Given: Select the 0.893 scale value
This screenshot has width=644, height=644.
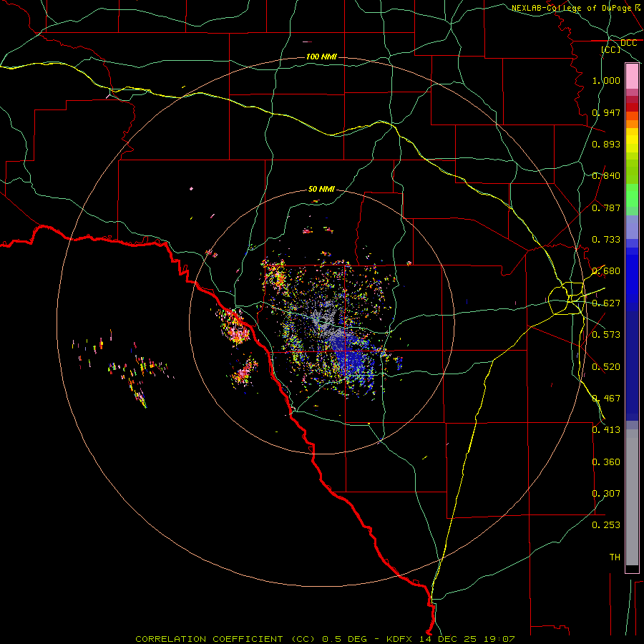Looking at the screenshot, I should point(606,144).
